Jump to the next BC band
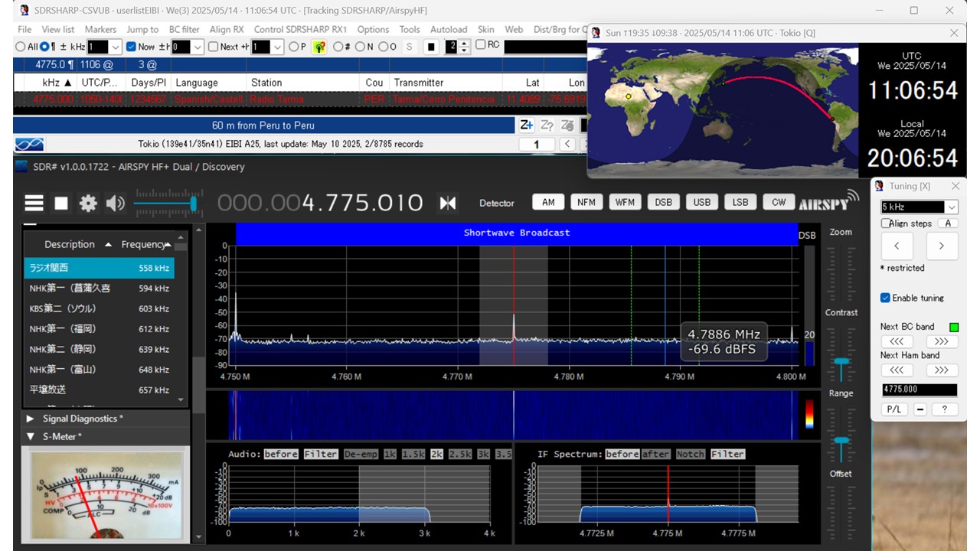 click(x=941, y=341)
